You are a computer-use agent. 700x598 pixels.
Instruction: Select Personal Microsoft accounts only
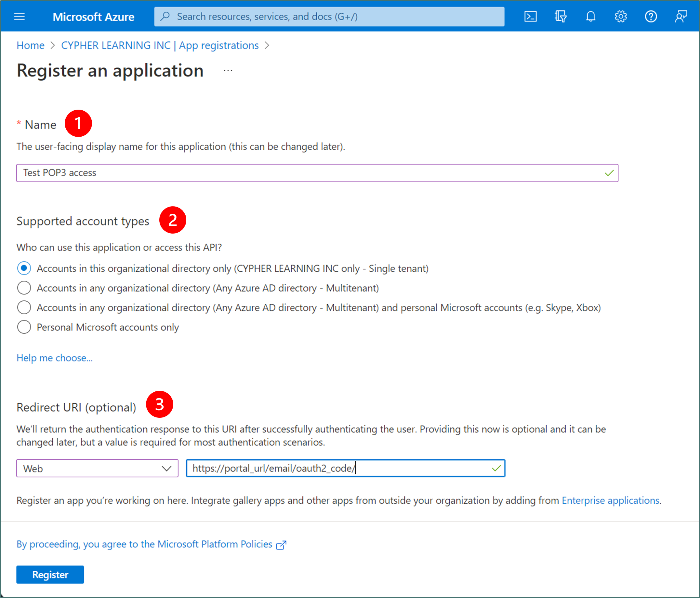[x=24, y=327]
